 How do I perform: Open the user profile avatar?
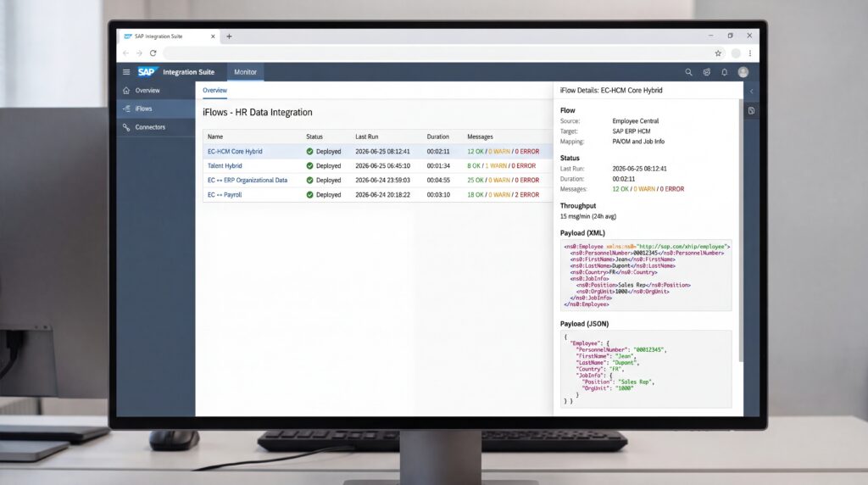(x=743, y=72)
